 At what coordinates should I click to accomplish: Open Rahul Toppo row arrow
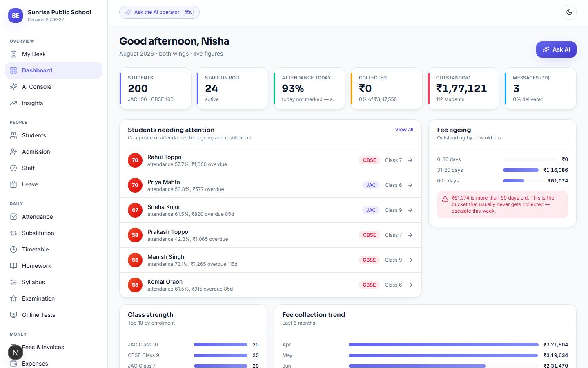tap(410, 160)
